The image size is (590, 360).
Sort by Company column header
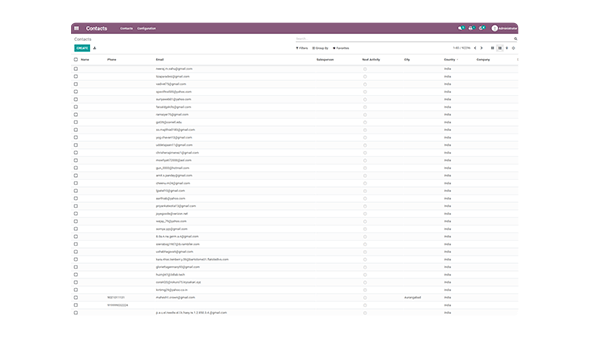point(483,59)
